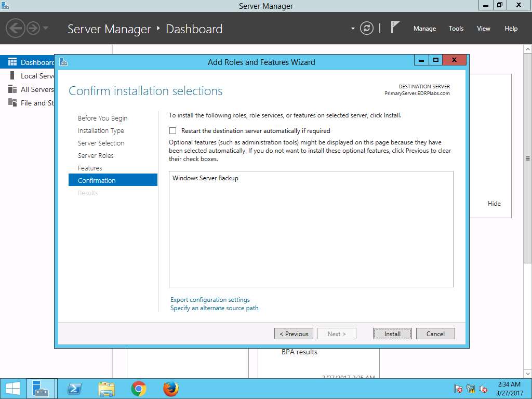Image resolution: width=532 pixels, height=399 pixels.
Task: Click the volume tray icon
Action: point(483,389)
